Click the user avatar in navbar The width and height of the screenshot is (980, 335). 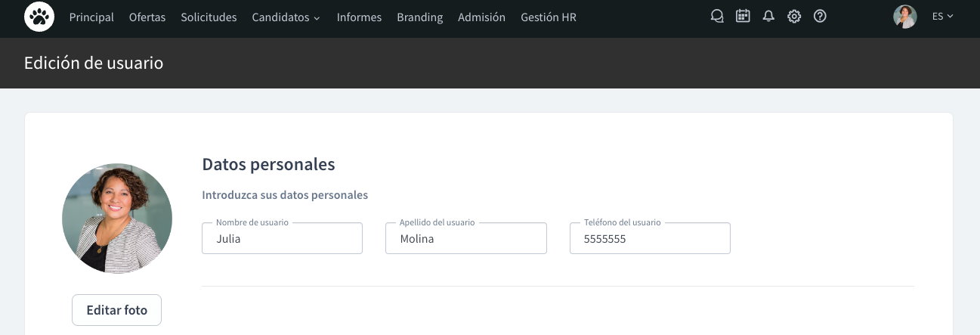coord(904,17)
